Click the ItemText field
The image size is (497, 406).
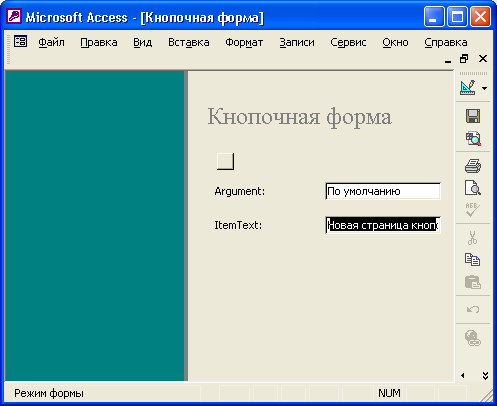383,225
